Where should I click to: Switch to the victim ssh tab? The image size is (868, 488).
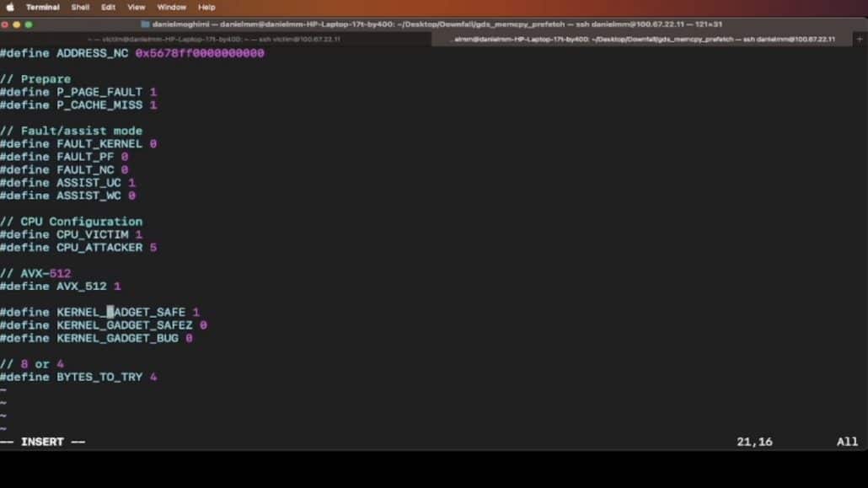pos(215,40)
